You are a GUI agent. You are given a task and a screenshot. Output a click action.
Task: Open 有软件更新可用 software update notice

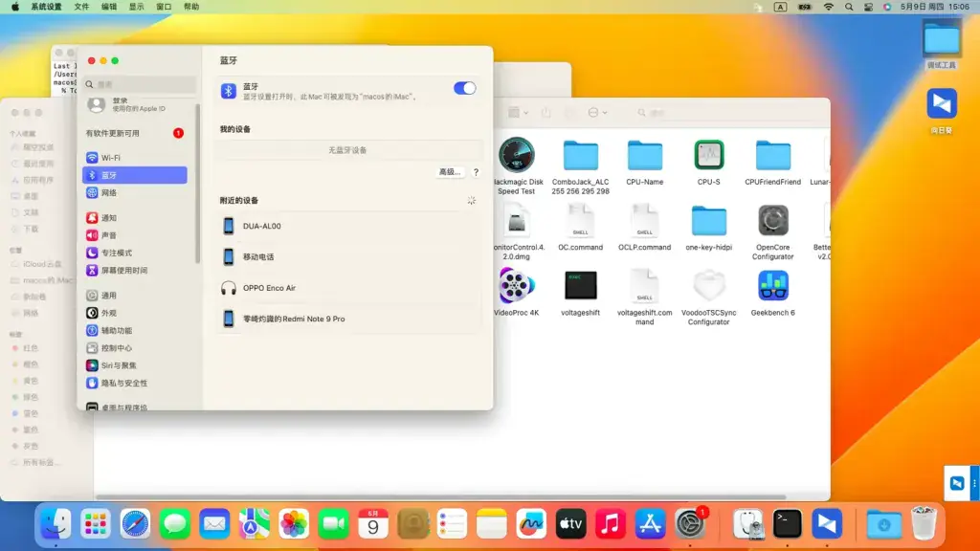coord(135,133)
